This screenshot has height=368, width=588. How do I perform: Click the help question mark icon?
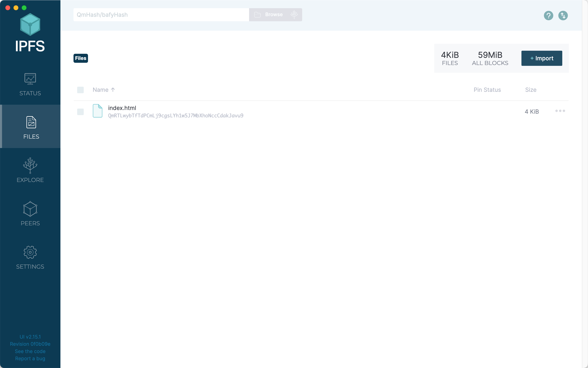548,16
